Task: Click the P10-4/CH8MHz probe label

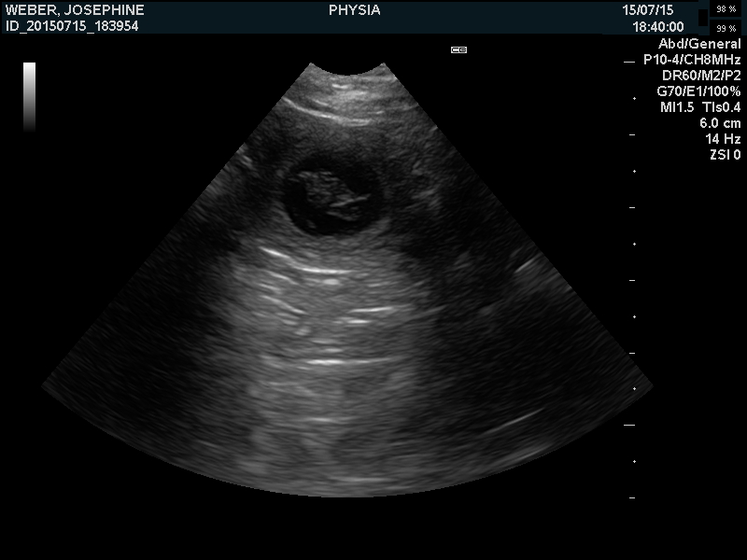Action: [692, 60]
